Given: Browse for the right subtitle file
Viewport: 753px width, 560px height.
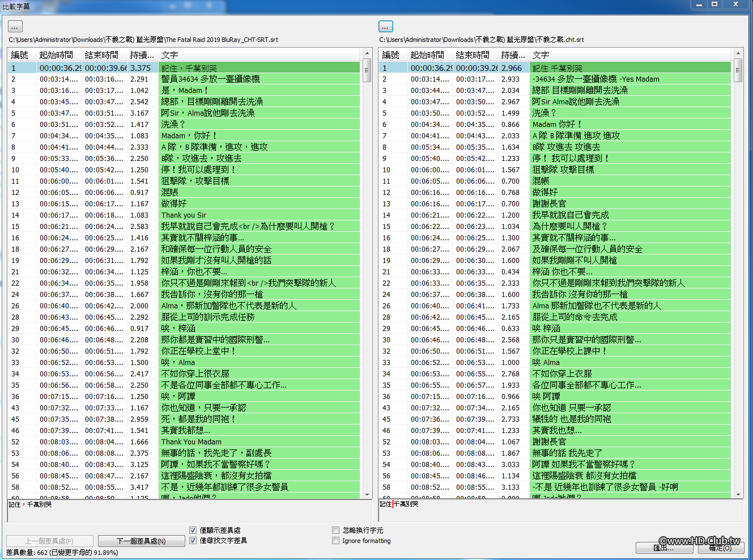Looking at the screenshot, I should pyautogui.click(x=385, y=26).
